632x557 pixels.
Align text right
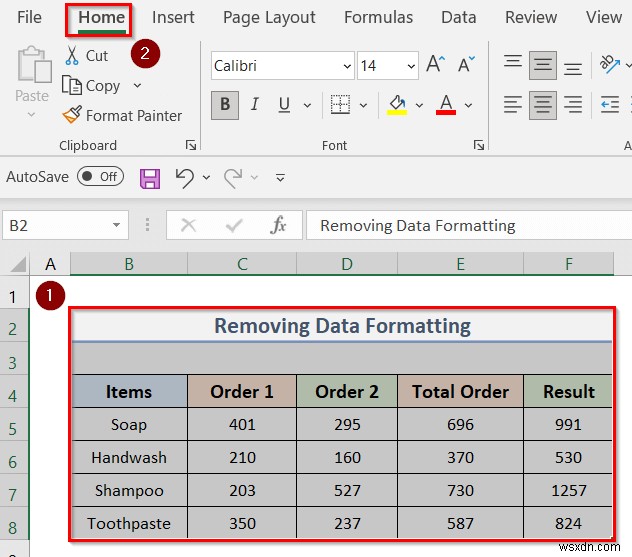(x=573, y=105)
